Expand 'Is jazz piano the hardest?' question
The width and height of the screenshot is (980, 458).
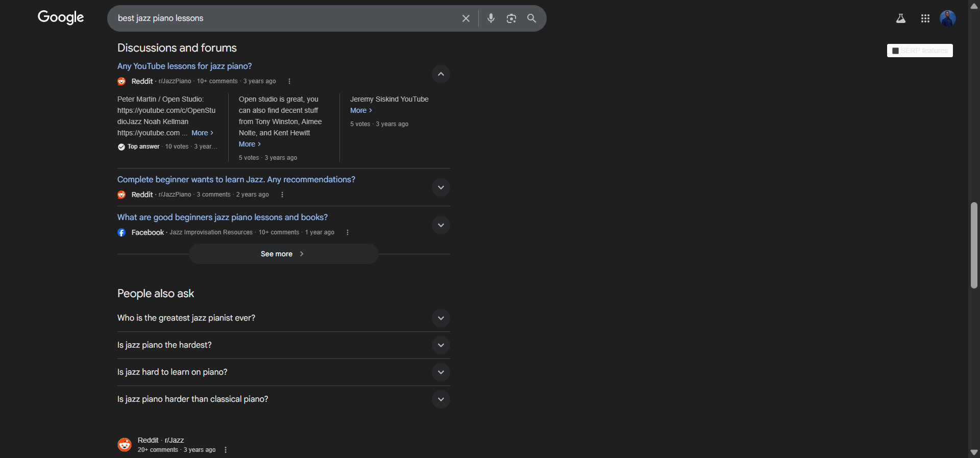pyautogui.click(x=440, y=345)
